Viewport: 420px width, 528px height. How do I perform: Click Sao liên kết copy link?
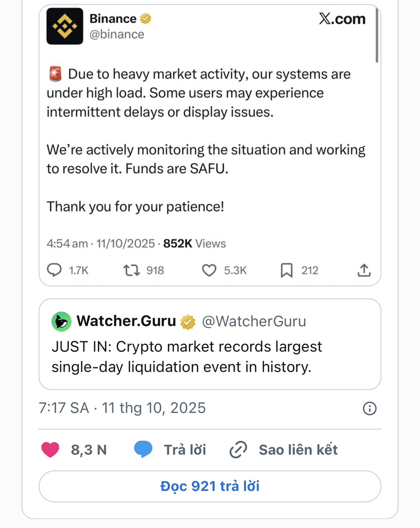298,449
